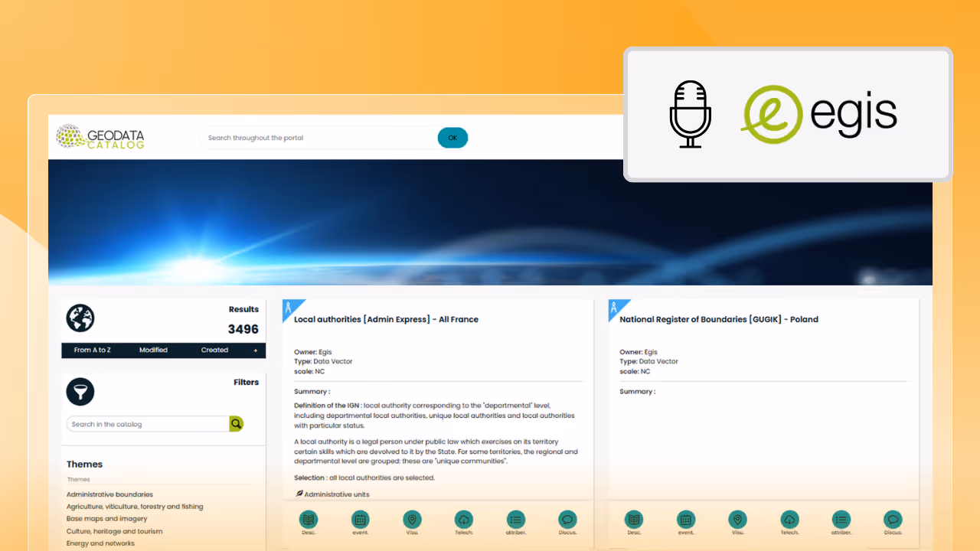This screenshot has height=551, width=980.
Task: Click the Telech download icon for Local authorities
Action: (464, 519)
